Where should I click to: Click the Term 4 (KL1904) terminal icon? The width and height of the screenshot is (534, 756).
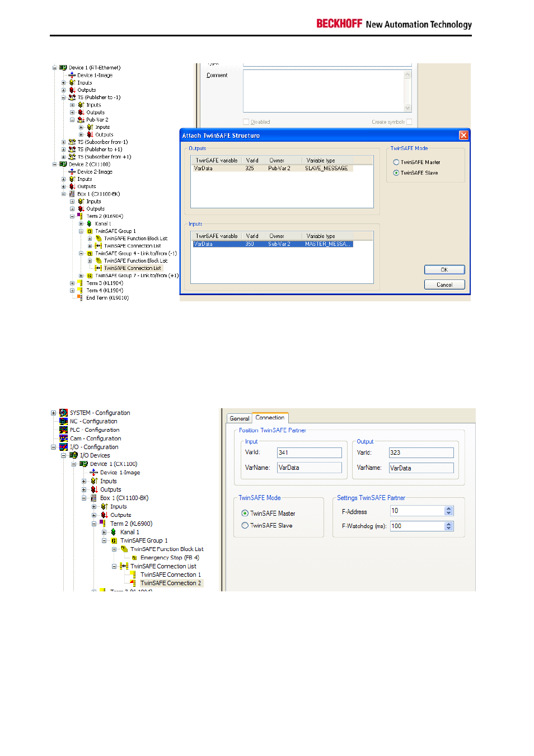pos(80,291)
